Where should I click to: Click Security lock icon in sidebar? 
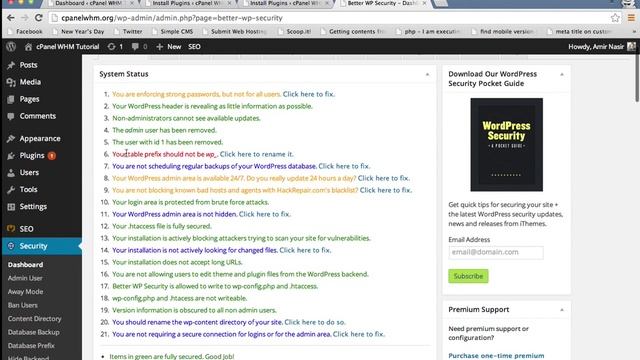click(x=11, y=246)
